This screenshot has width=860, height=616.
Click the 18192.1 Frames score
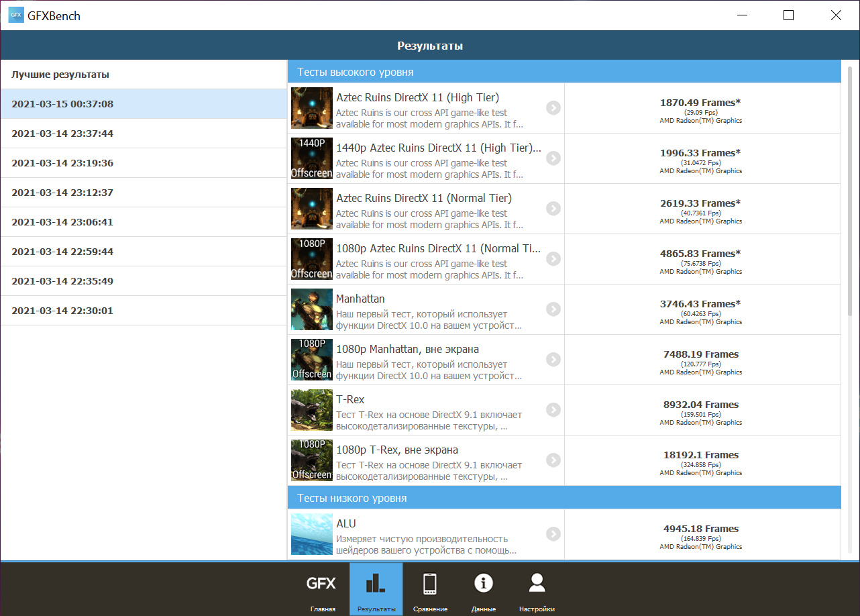(x=701, y=455)
